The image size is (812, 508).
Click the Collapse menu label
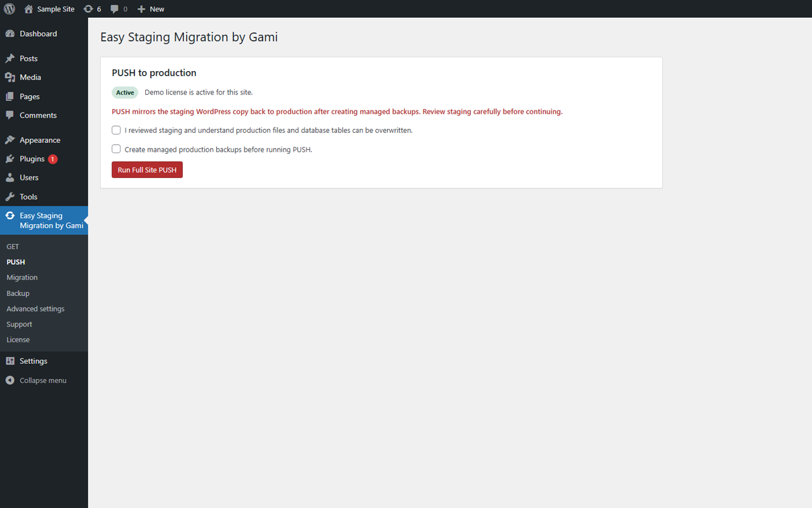click(43, 380)
